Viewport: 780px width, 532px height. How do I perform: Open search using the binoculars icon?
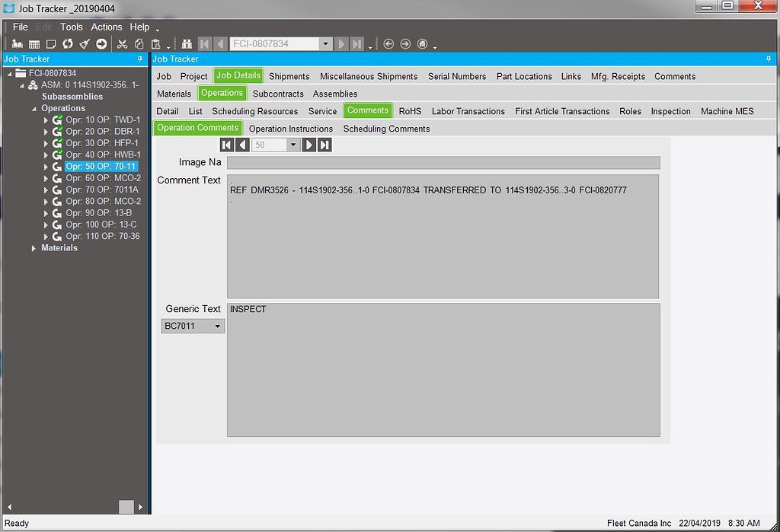point(187,43)
